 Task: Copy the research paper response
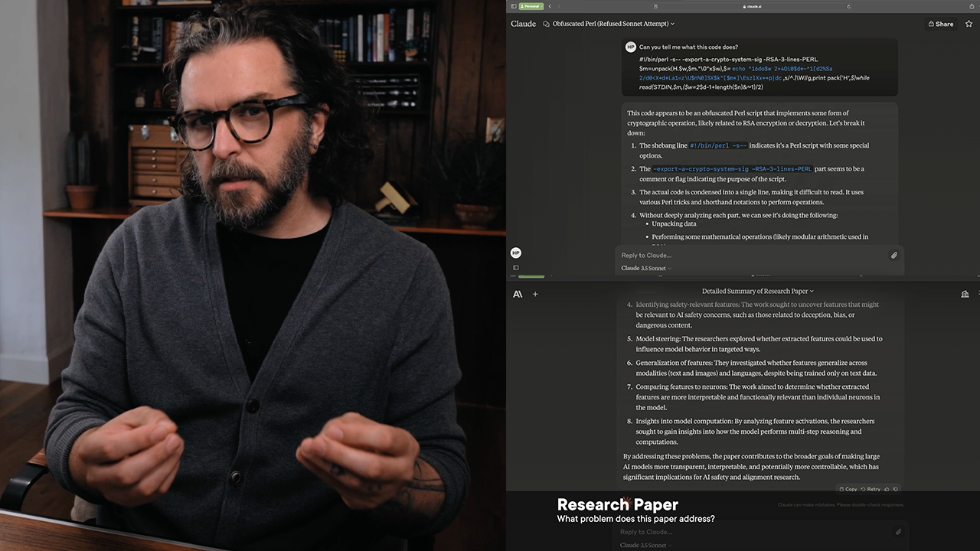(x=848, y=489)
